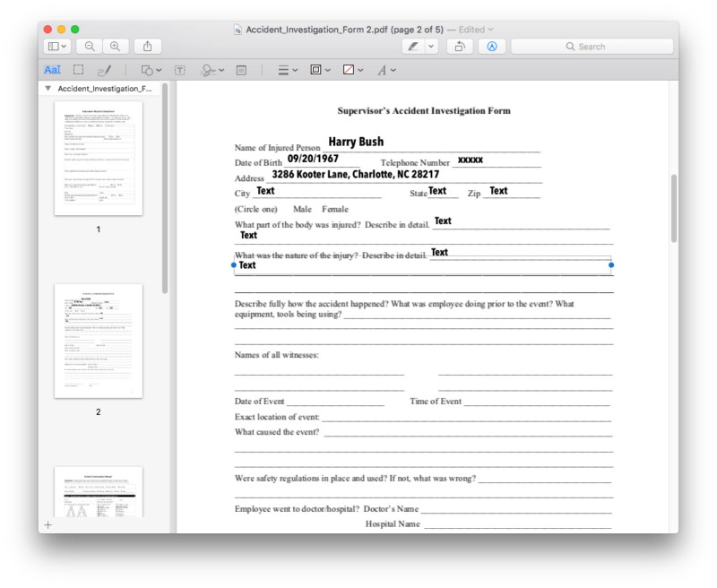Click the sidebar scrollbar

(165, 188)
